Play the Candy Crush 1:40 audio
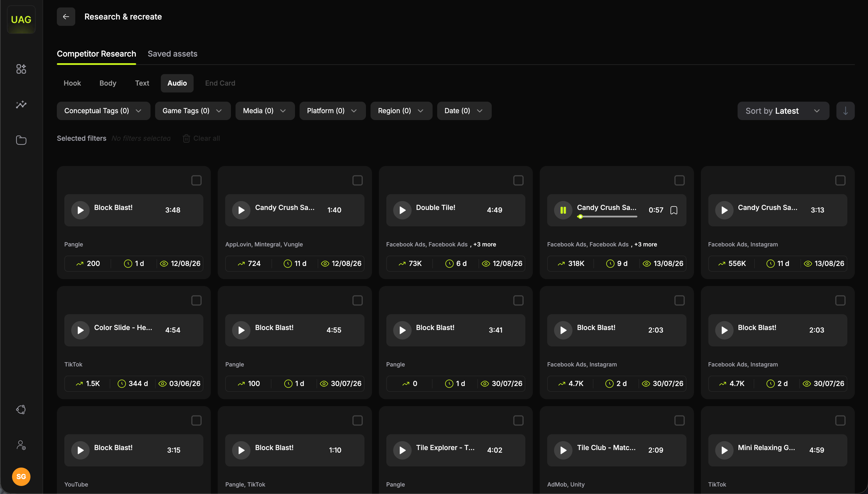 pos(241,210)
